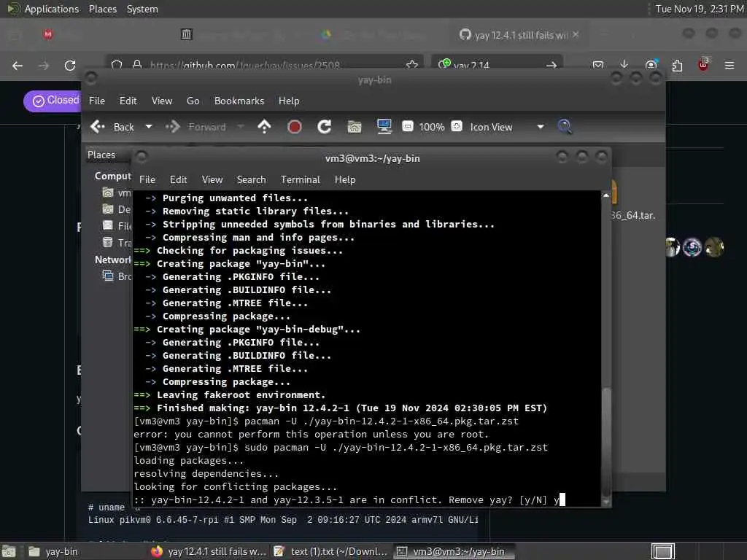Image resolution: width=747 pixels, height=560 pixels.
Task: Open the Computer icon in toolbar
Action: [x=384, y=127]
